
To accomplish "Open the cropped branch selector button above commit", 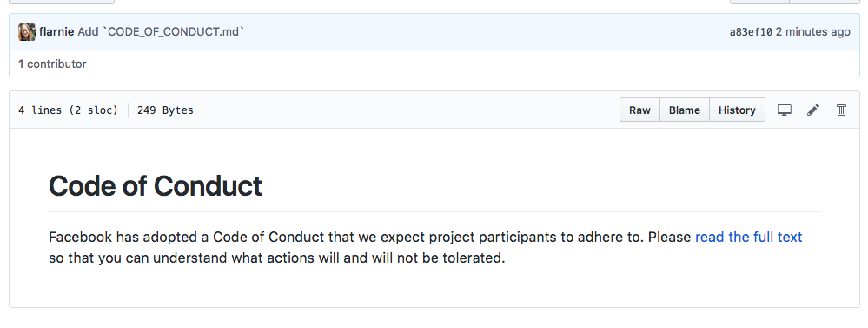I will (62, 2).
